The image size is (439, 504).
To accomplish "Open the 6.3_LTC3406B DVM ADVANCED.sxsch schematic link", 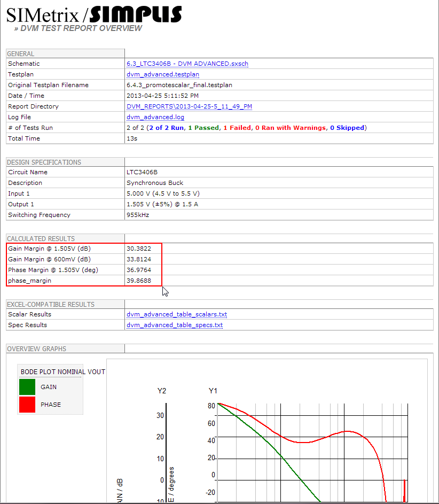I will pyautogui.click(x=187, y=64).
